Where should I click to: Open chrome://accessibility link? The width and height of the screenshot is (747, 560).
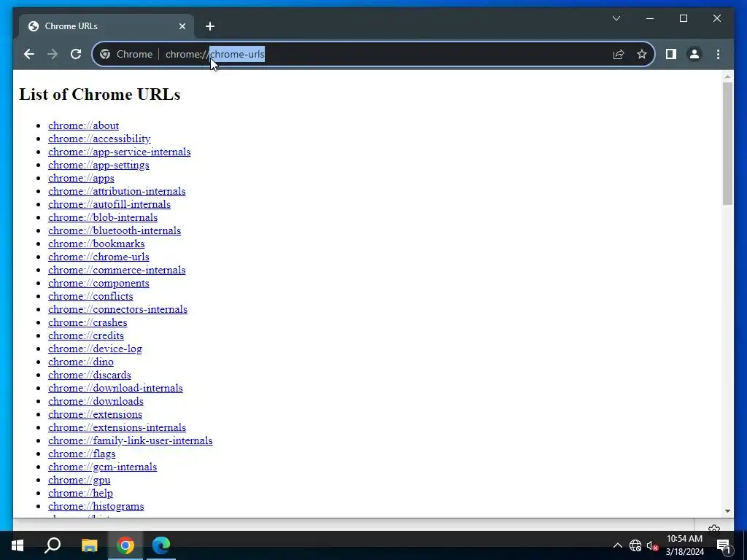pos(99,139)
